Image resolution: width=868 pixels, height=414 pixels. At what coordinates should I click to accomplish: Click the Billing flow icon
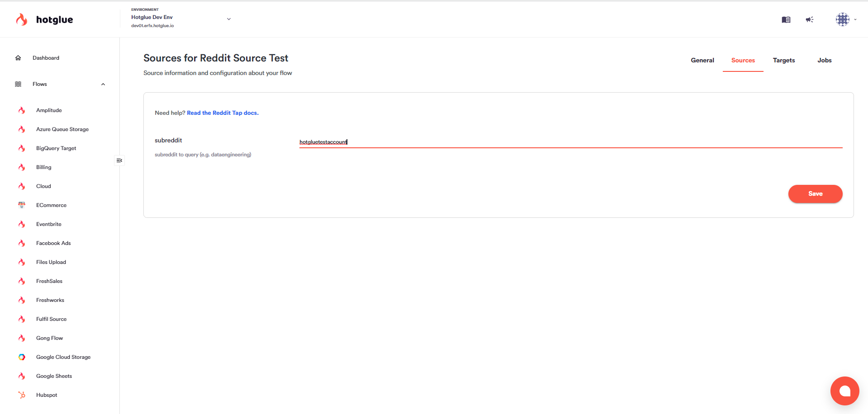[22, 167]
